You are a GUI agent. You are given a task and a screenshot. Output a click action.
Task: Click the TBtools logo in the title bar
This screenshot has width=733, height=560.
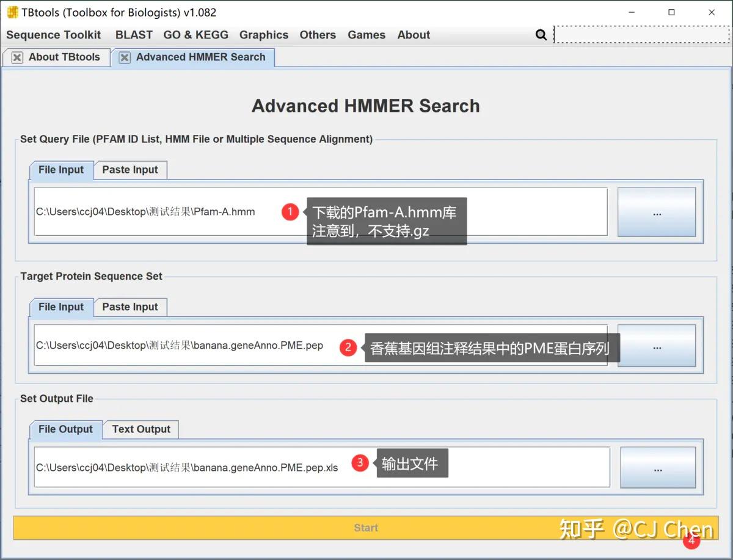click(13, 12)
